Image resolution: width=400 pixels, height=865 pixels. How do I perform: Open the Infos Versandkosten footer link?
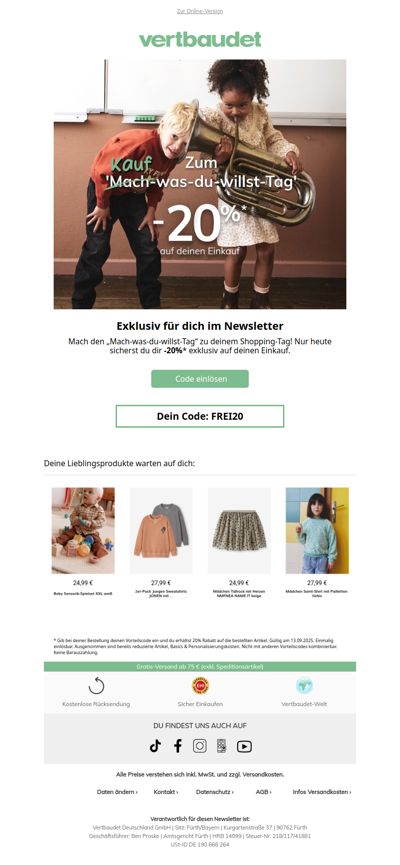pyautogui.click(x=322, y=792)
